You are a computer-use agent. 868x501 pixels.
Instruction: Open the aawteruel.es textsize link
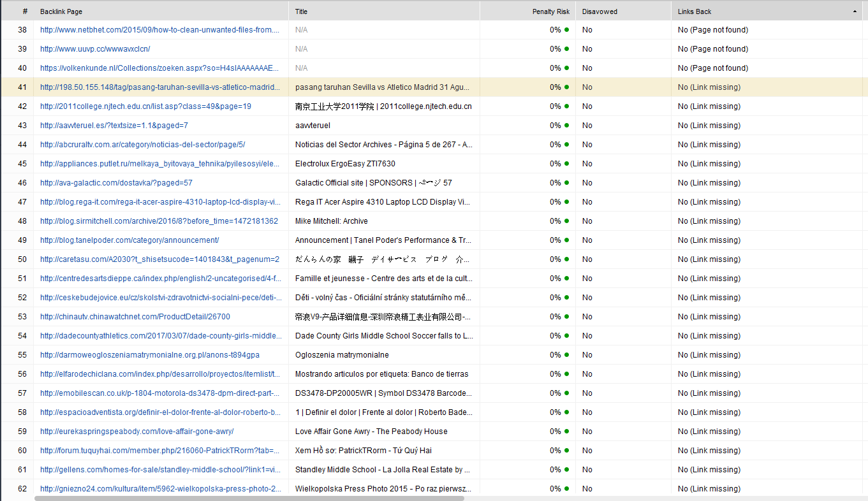[x=114, y=126]
